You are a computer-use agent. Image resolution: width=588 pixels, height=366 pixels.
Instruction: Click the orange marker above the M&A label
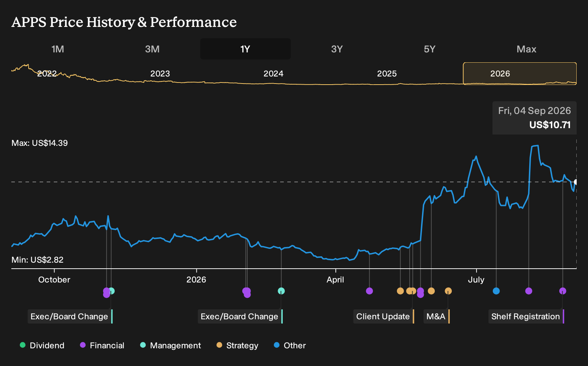tap(448, 291)
